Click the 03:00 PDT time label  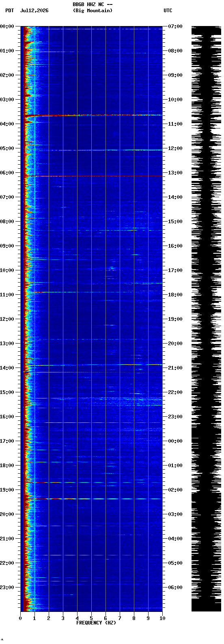pyautogui.click(x=7, y=100)
